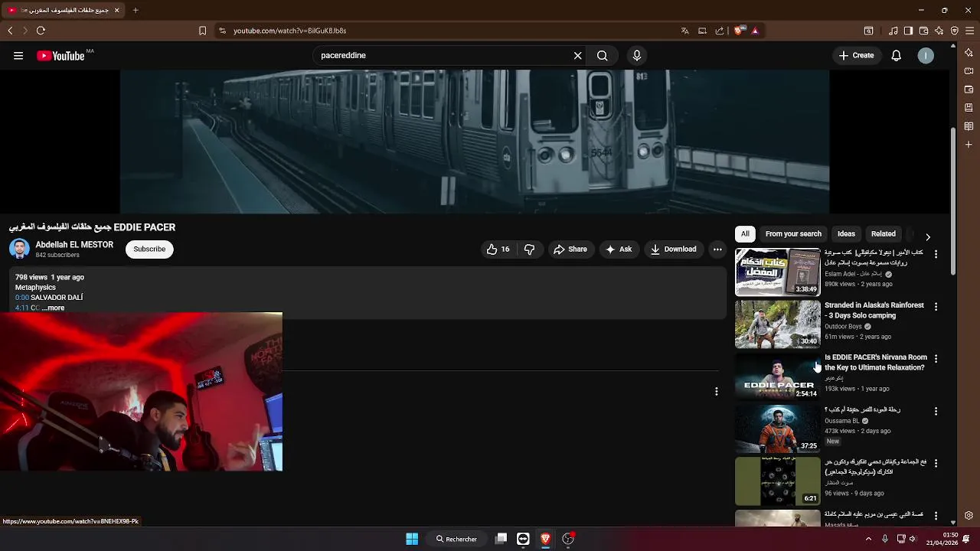Open the Abdellah EL MESTOR channel avatar

coord(19,249)
